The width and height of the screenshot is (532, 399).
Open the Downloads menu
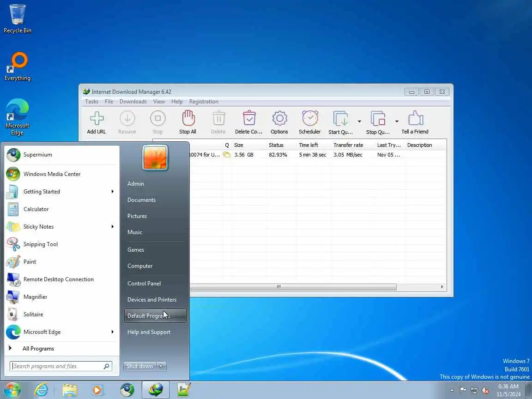[133, 102]
